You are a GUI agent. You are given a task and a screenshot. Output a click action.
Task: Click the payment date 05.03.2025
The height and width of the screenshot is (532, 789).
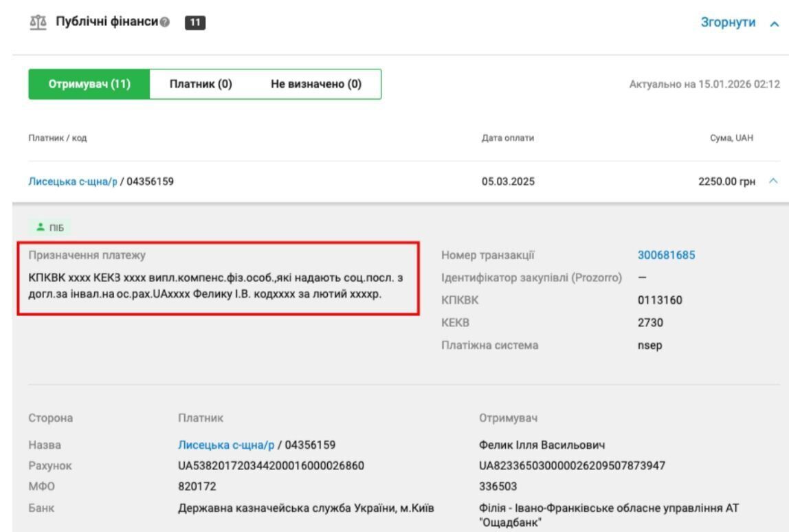pyautogui.click(x=508, y=183)
